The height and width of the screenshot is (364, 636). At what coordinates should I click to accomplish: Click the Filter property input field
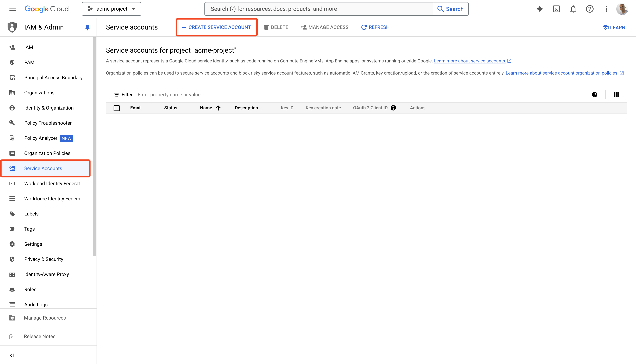point(360,95)
